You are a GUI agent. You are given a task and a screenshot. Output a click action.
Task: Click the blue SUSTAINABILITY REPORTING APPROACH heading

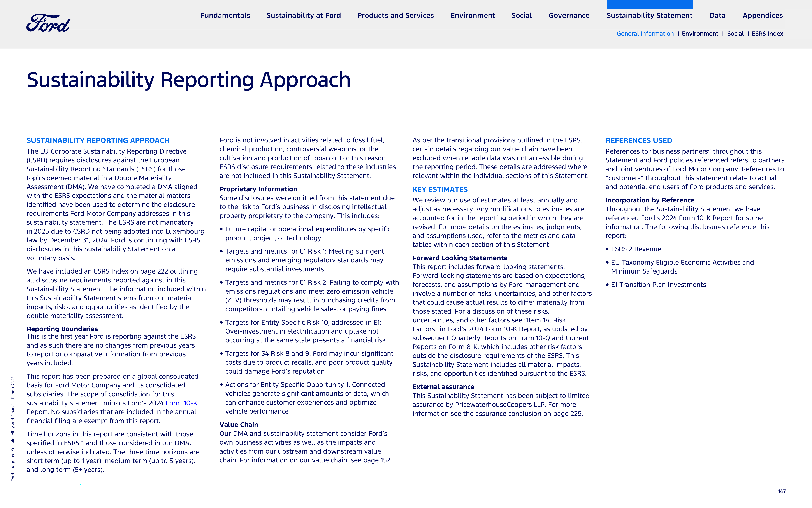(98, 140)
